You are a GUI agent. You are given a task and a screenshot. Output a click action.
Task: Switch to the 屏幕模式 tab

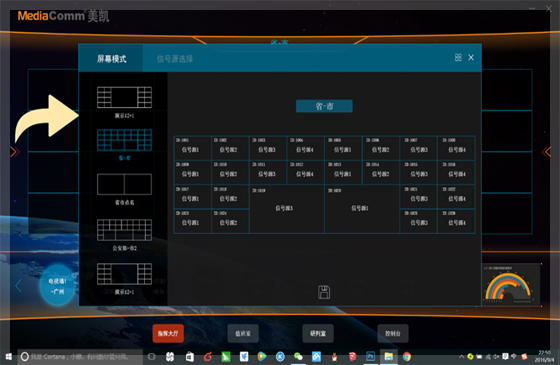click(x=111, y=59)
